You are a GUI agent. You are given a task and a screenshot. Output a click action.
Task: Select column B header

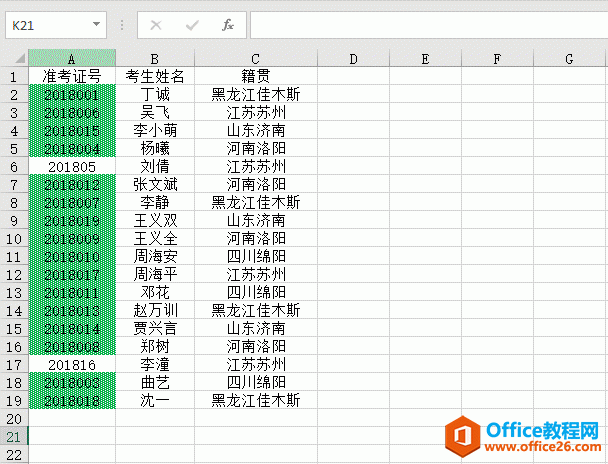coord(155,59)
